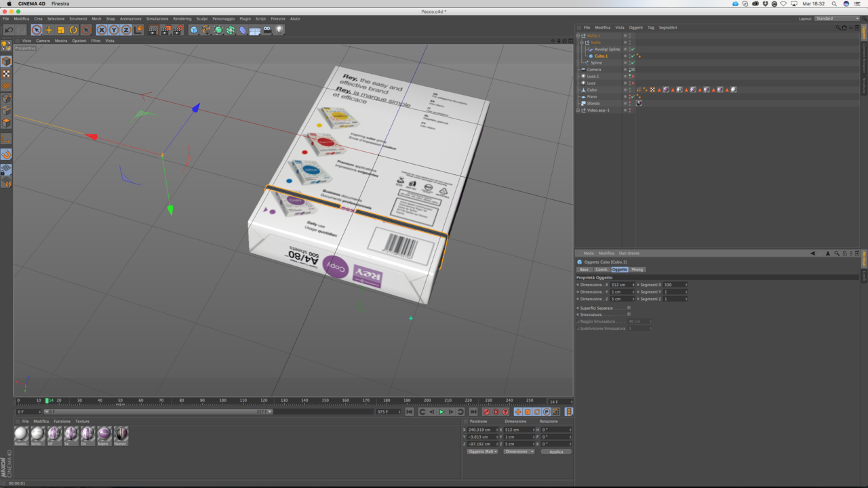The height and width of the screenshot is (488, 868).
Task: Enable the Superfici Separate checkbox
Action: pos(629,308)
